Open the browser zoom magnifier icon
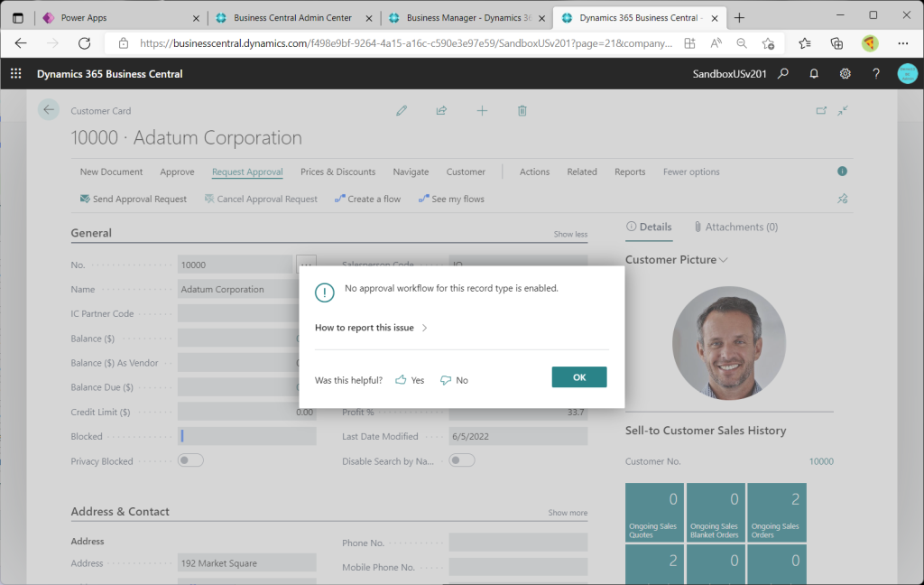 (742, 43)
